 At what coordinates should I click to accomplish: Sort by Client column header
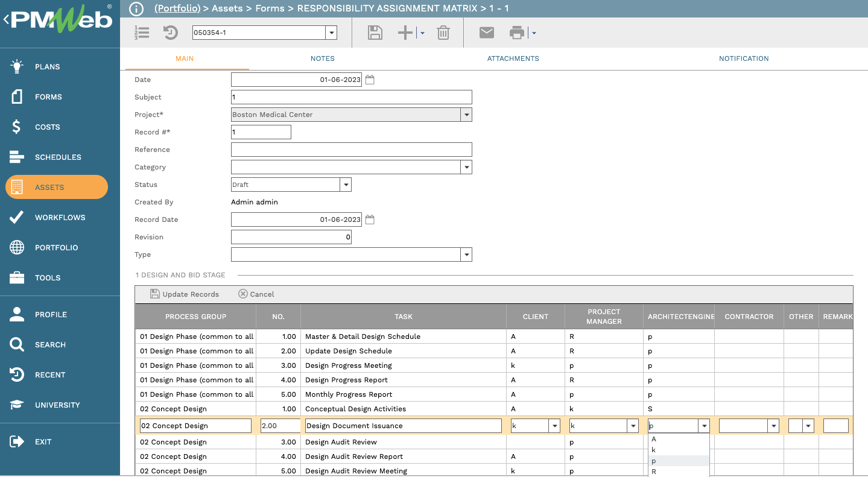(536, 317)
